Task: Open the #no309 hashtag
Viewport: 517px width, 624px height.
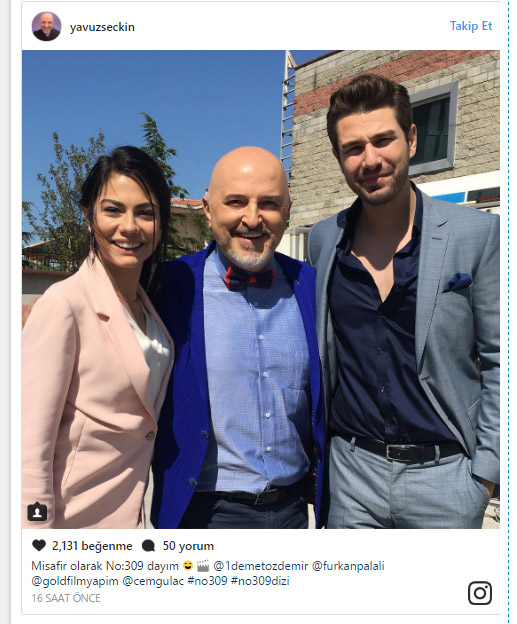Action: point(207,581)
